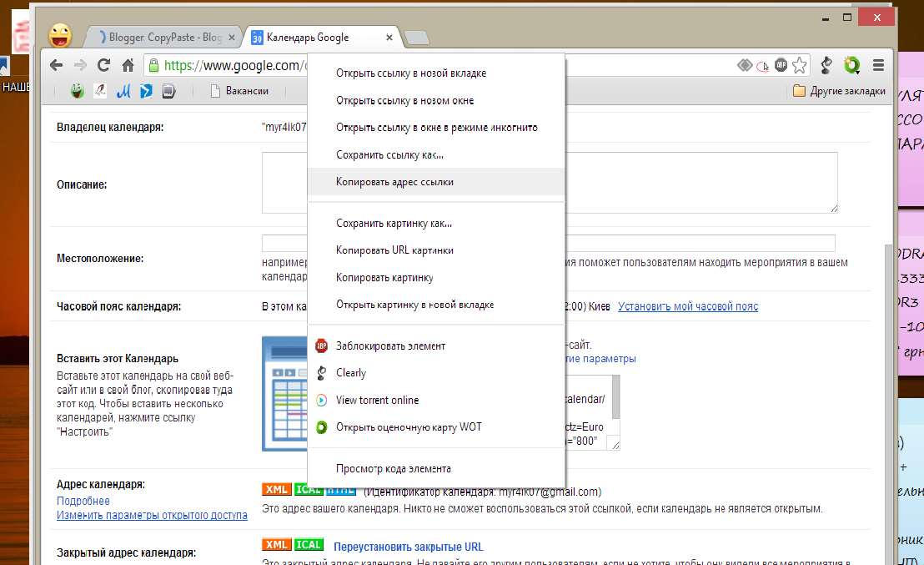Click the embed code box scrollbar
Image resolution: width=924 pixels, height=565 pixels.
(615, 397)
